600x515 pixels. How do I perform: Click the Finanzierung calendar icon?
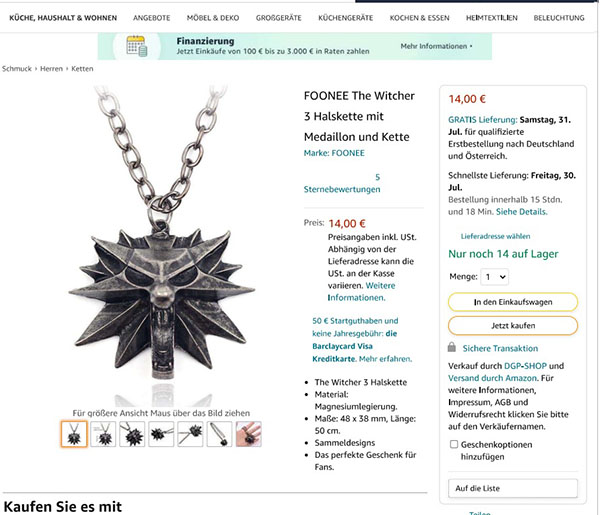coord(137,46)
